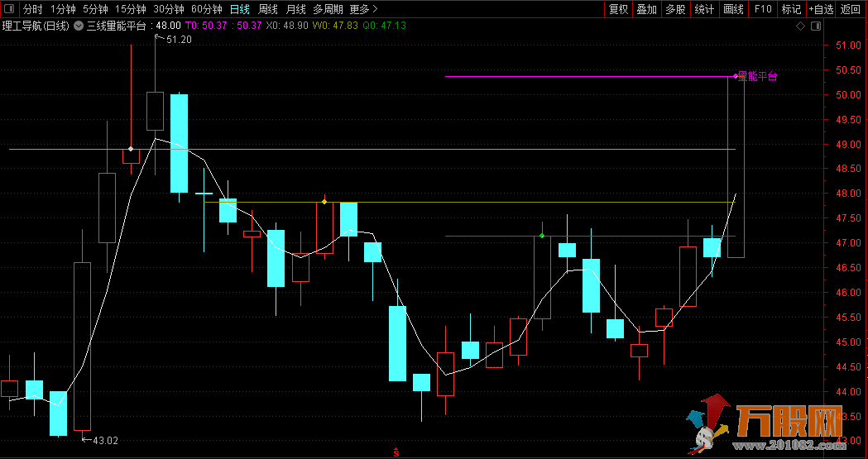Click the 三线量能平台 indicator name

click(116, 26)
